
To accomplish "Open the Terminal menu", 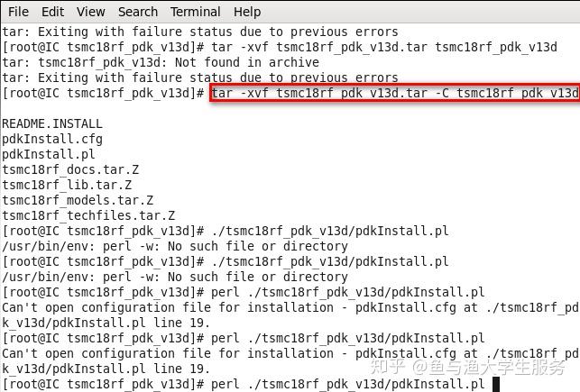I will (x=196, y=12).
